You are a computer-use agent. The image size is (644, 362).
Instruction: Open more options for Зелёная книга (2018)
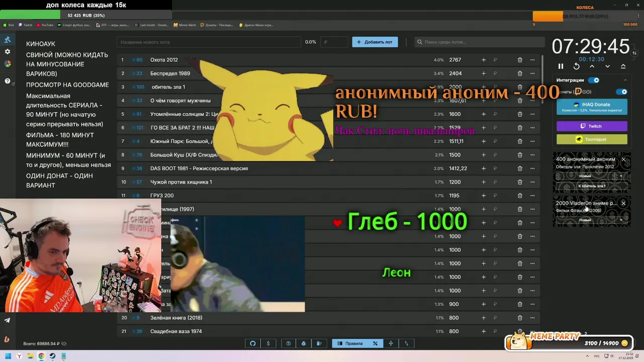tap(532, 318)
